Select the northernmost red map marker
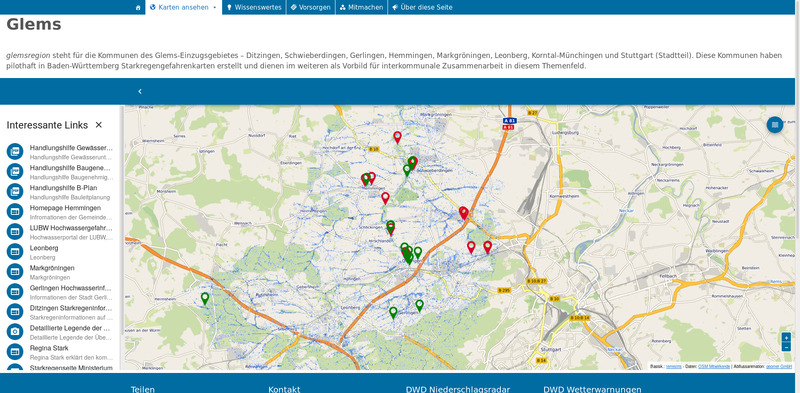The height and width of the screenshot is (393, 800). point(397,137)
